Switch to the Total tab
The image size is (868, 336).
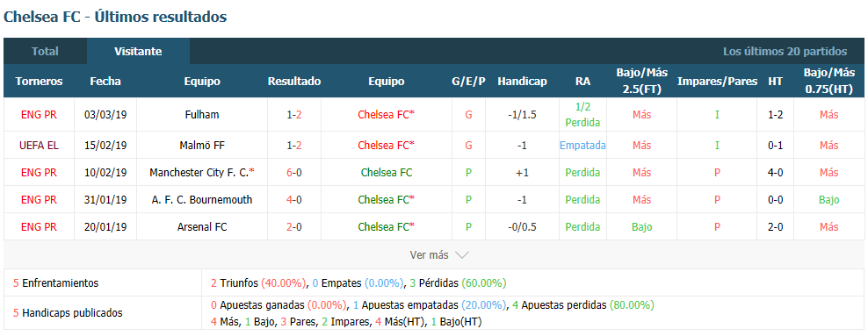point(45,52)
